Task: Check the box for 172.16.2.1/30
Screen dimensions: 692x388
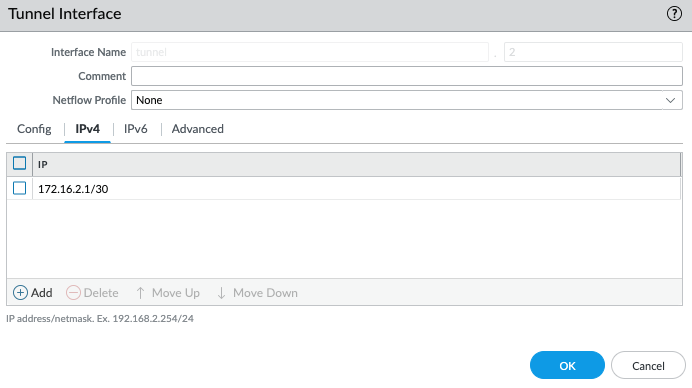Action: tap(19, 188)
